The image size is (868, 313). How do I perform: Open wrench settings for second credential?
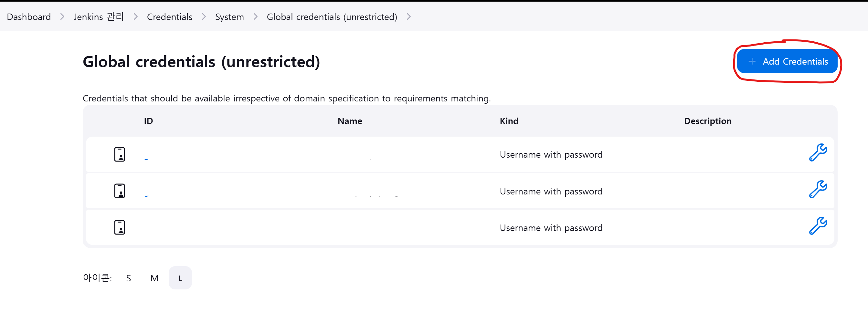(818, 189)
